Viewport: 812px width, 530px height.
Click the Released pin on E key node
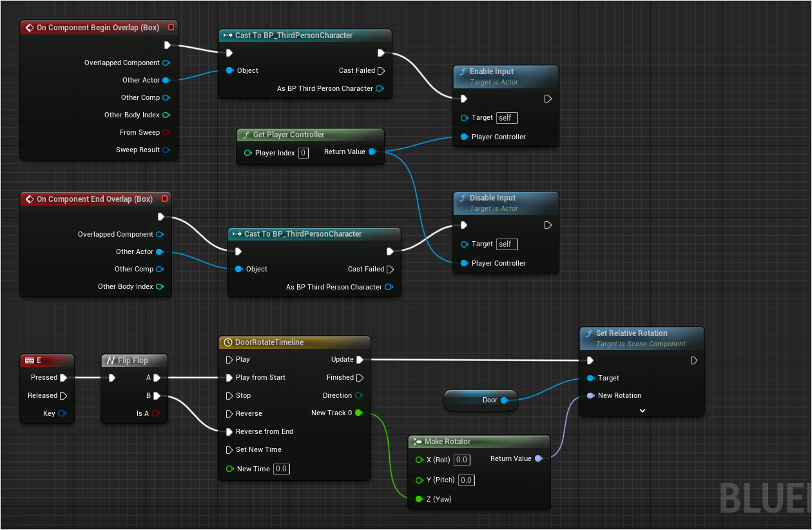(63, 396)
